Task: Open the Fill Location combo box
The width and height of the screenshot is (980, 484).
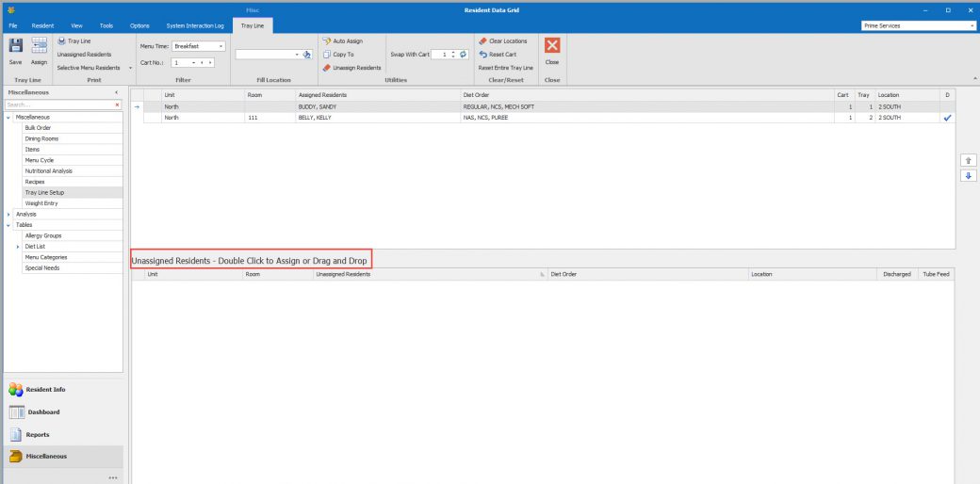Action: point(296,55)
